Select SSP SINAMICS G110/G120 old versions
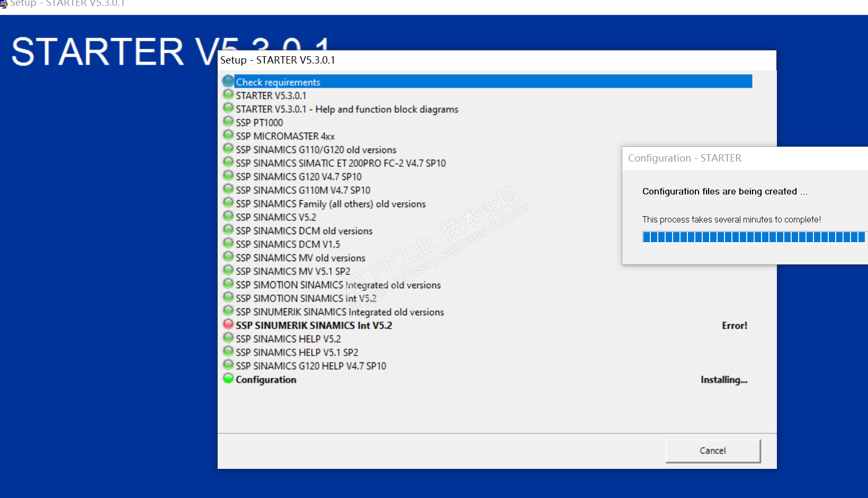Image resolution: width=868 pixels, height=498 pixels. tap(316, 150)
